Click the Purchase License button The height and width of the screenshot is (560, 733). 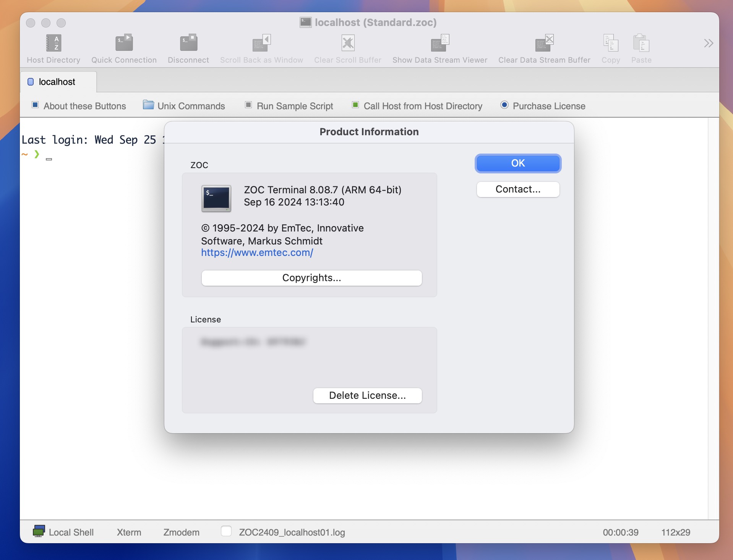coord(543,106)
